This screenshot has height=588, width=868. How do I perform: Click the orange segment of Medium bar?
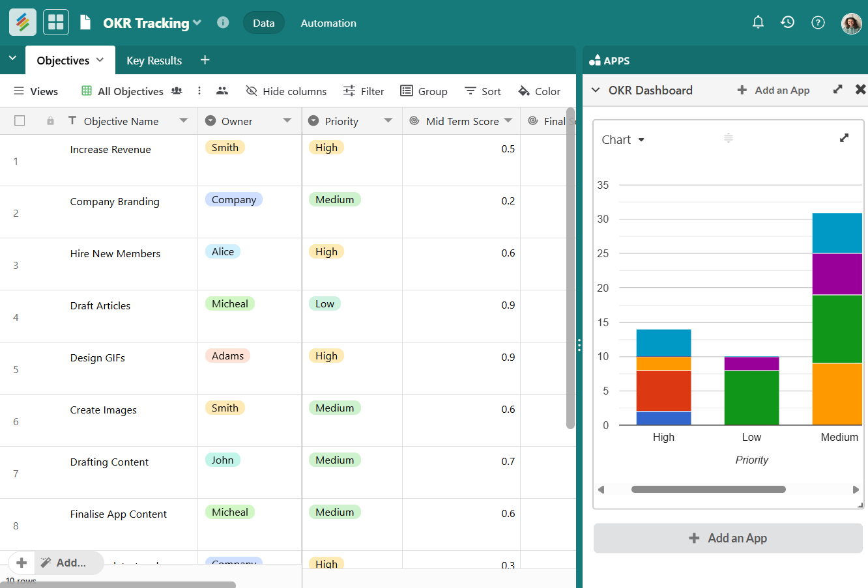pyautogui.click(x=837, y=394)
